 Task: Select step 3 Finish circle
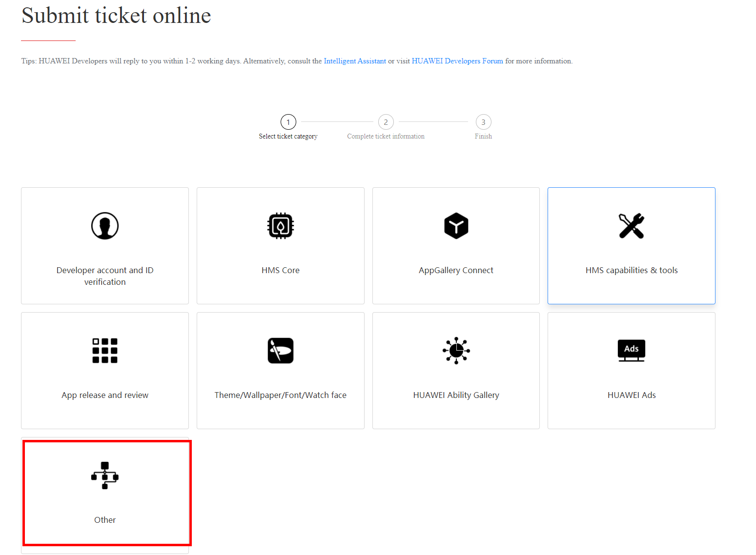pos(484,122)
